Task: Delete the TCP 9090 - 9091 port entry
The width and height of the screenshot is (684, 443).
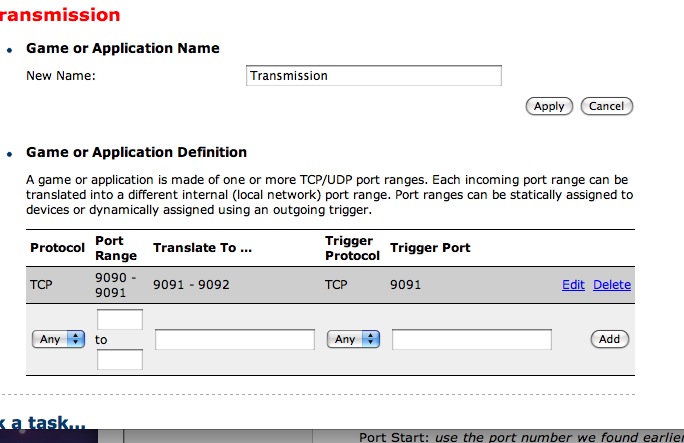Action: click(612, 285)
